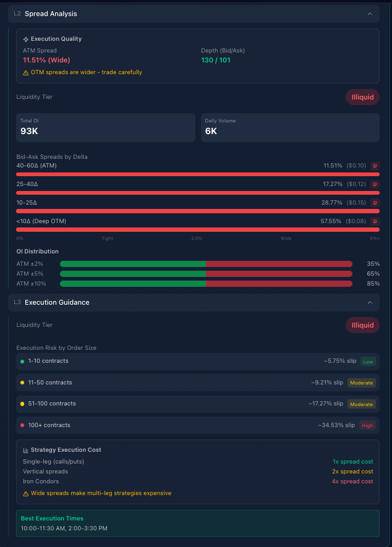
Task: Click the D badge on the <10Δ Deep OTM row
Action: click(374, 221)
